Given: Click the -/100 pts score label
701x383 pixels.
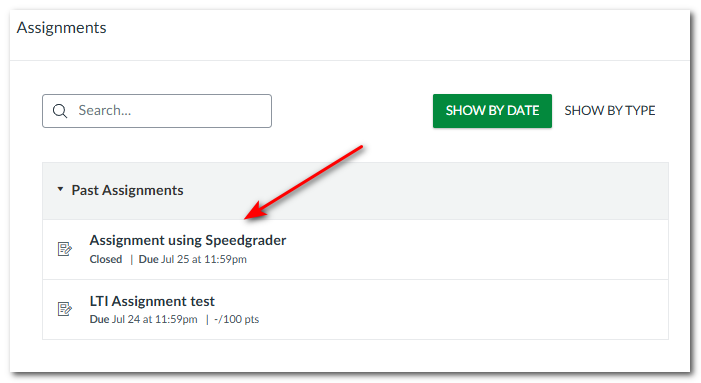Looking at the screenshot, I should tap(236, 319).
